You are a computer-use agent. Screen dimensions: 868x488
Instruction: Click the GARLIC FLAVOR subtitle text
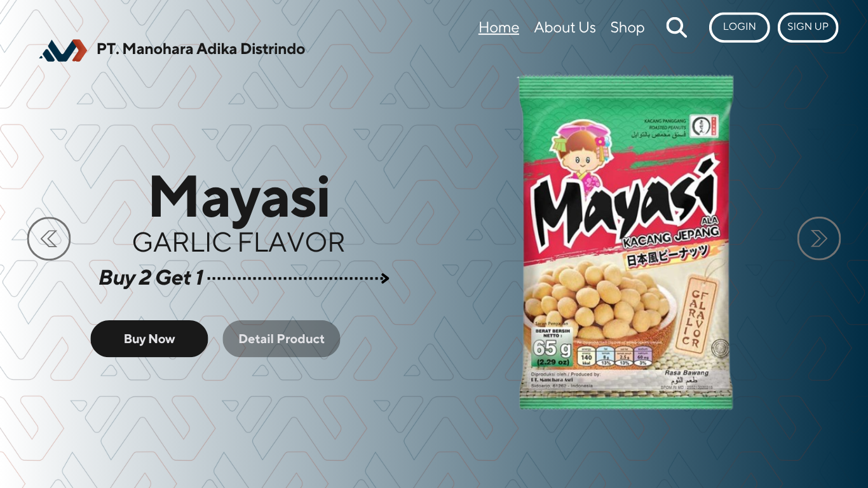click(x=239, y=242)
